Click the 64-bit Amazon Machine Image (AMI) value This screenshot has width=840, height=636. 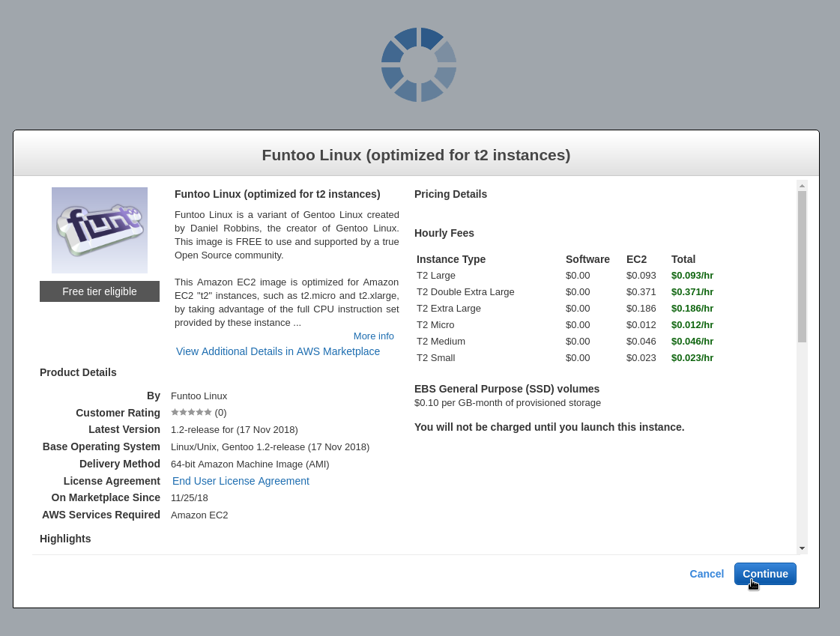click(250, 464)
